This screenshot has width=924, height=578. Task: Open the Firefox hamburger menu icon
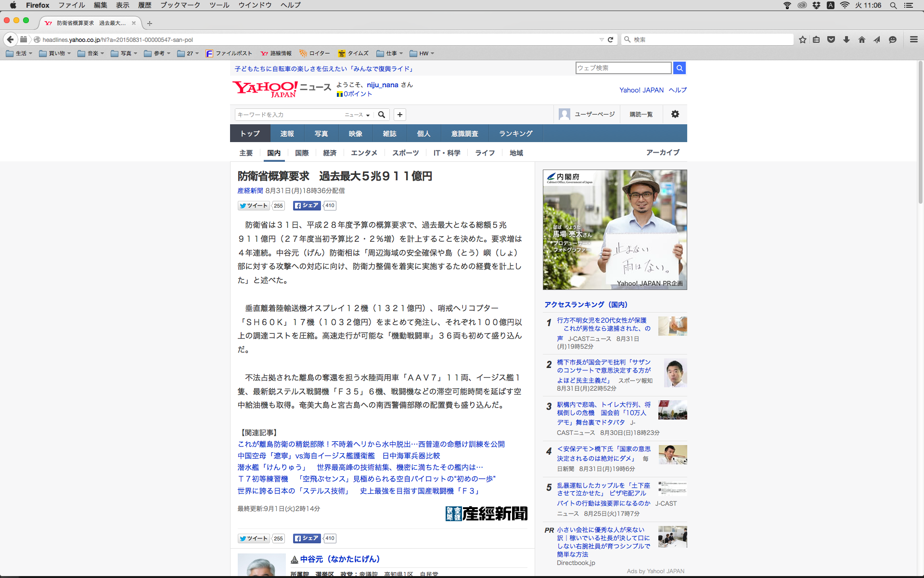(x=913, y=39)
